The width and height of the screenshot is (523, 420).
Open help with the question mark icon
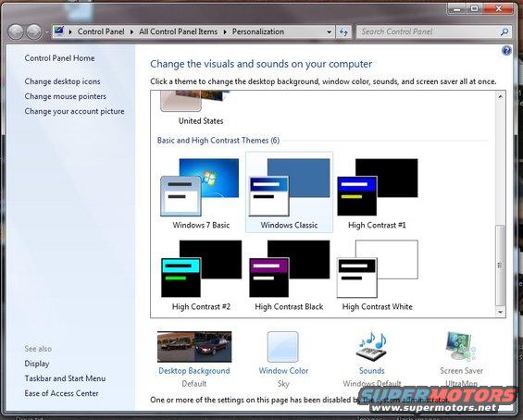(506, 50)
